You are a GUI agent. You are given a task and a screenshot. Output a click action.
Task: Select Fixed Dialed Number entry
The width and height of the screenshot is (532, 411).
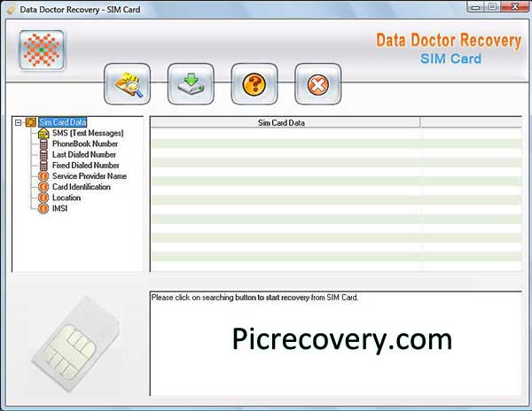[86, 166]
